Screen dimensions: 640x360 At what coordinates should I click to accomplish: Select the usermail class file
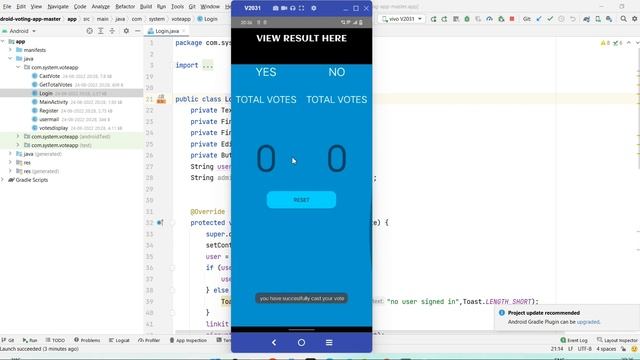pos(49,119)
